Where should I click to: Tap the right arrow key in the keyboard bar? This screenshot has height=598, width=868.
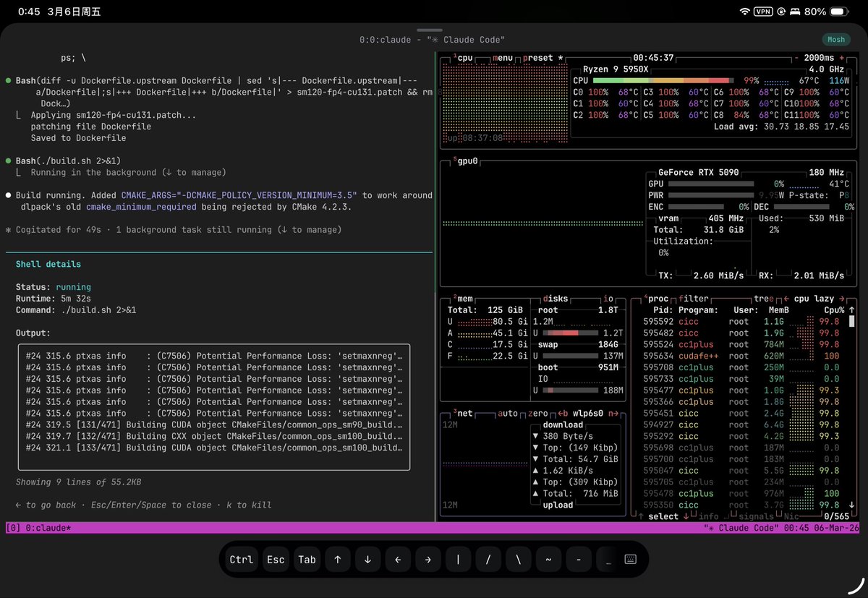pyautogui.click(x=427, y=559)
